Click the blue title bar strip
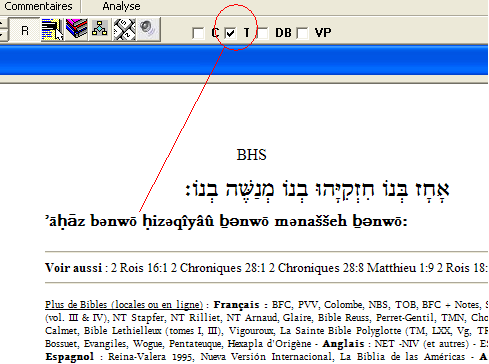The image size is (489, 364). click(x=244, y=60)
